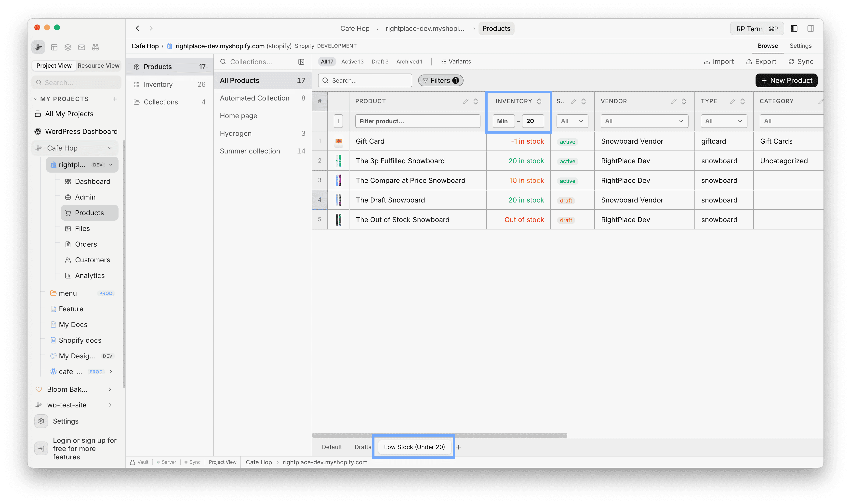Add a new project with plus icon
The image size is (851, 504).
115,99
